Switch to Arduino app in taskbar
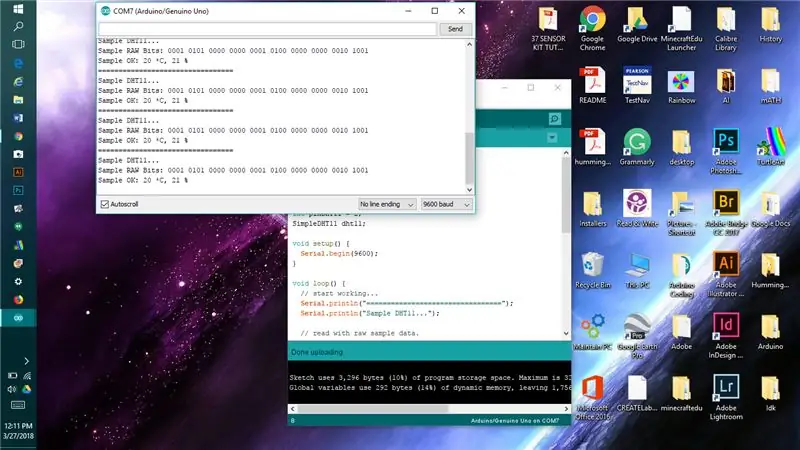Screen dimensions: 800x450 [18, 318]
